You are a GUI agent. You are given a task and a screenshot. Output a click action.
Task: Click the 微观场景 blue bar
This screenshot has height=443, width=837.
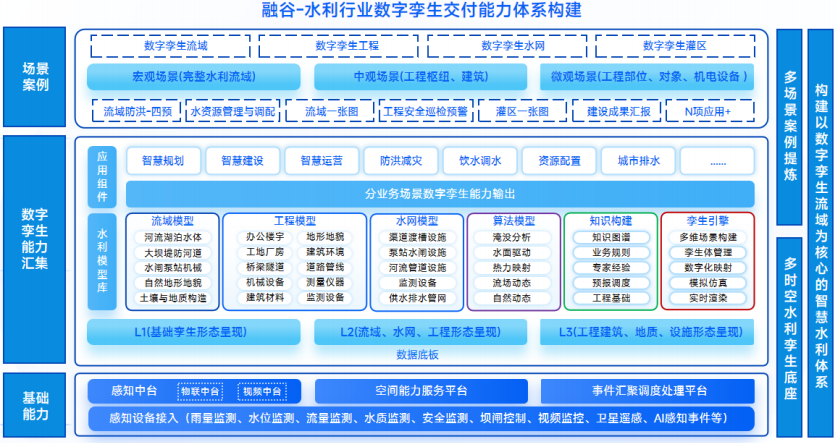pos(647,77)
